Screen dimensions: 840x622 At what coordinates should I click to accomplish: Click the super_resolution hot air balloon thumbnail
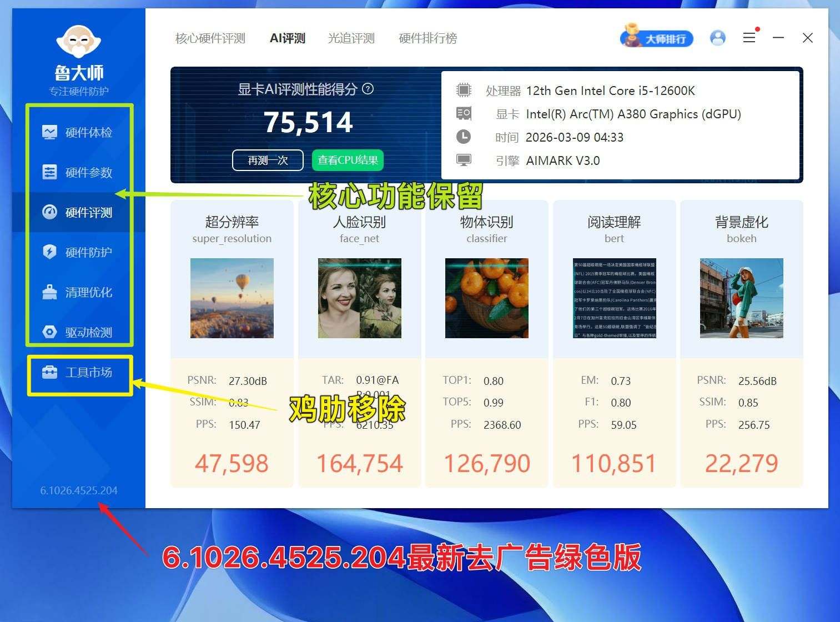coord(232,298)
